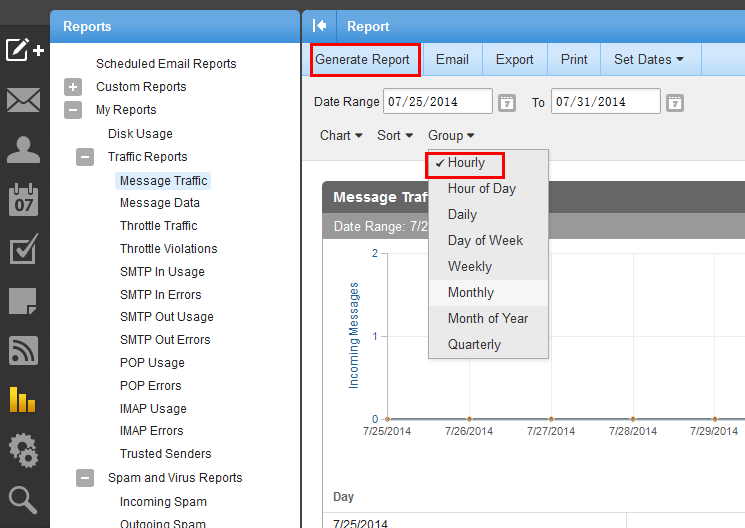Image resolution: width=745 pixels, height=528 pixels.
Task: Click the Export button
Action: pyautogui.click(x=514, y=59)
